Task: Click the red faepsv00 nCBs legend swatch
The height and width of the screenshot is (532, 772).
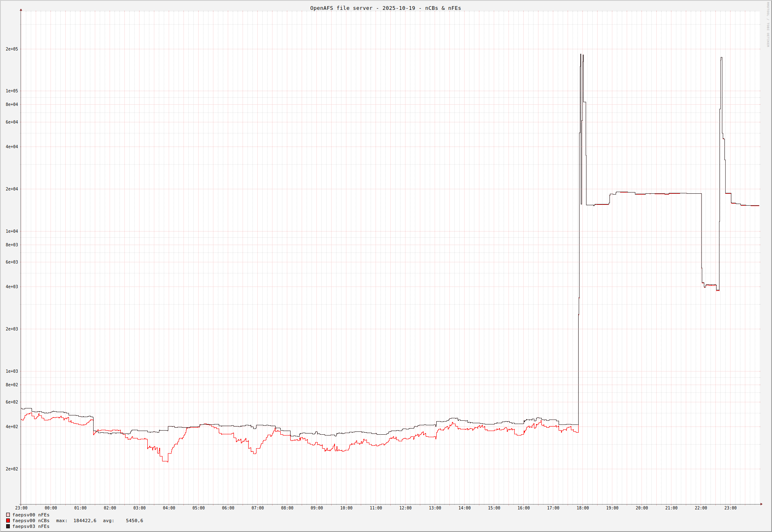Action: coord(8,521)
